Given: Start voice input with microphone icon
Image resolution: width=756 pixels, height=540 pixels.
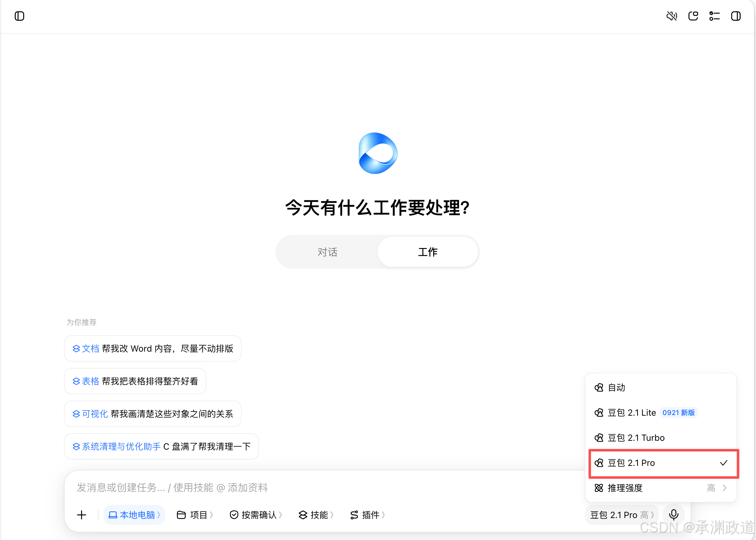Looking at the screenshot, I should pyautogui.click(x=673, y=515).
